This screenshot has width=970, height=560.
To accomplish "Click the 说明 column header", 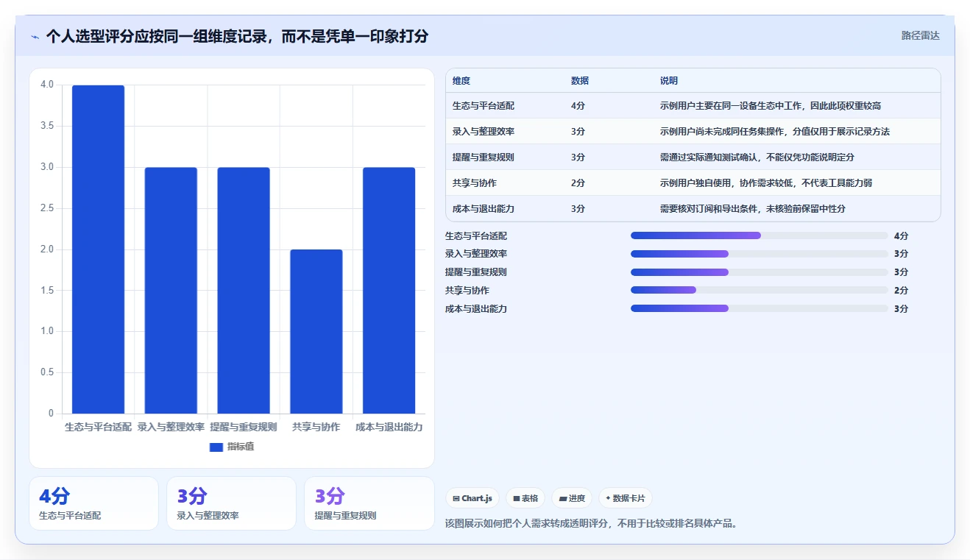I will [669, 81].
